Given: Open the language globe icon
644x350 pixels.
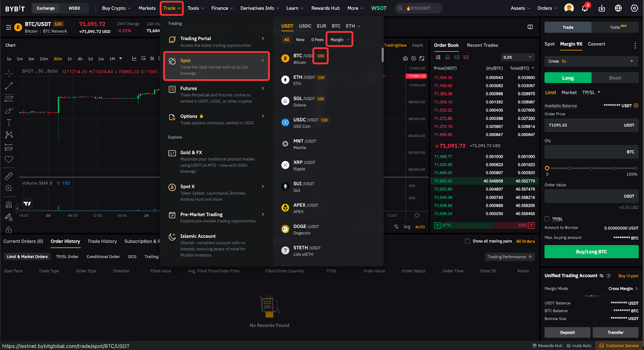Looking at the screenshot, I should (618, 8).
